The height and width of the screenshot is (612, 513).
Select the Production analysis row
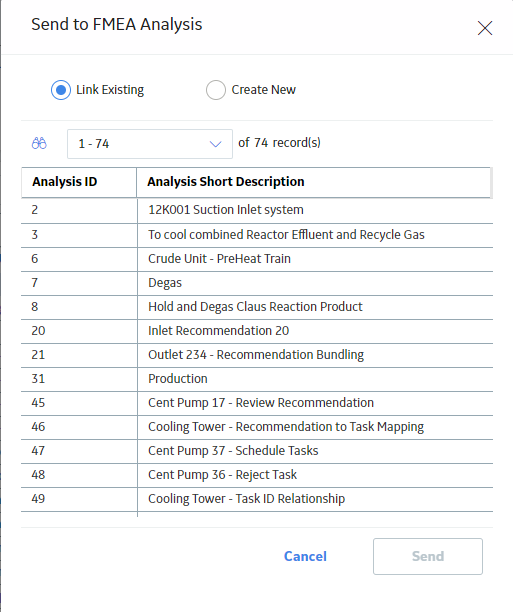point(257,379)
